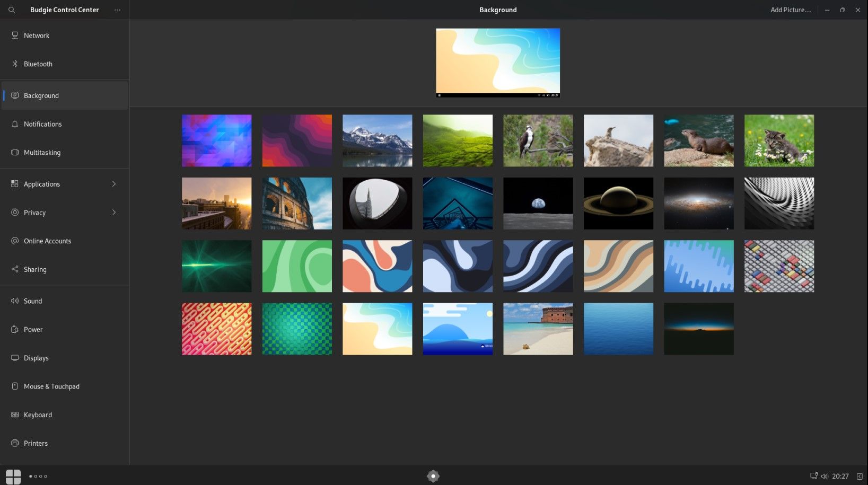Image resolution: width=868 pixels, height=485 pixels.
Task: Click the Notifications bell icon
Action: point(15,124)
